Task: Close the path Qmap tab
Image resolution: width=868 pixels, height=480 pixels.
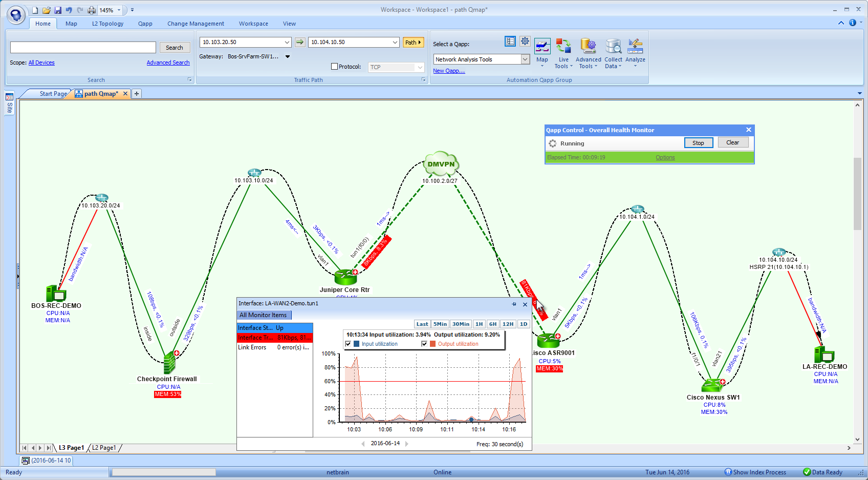Action: pyautogui.click(x=125, y=94)
